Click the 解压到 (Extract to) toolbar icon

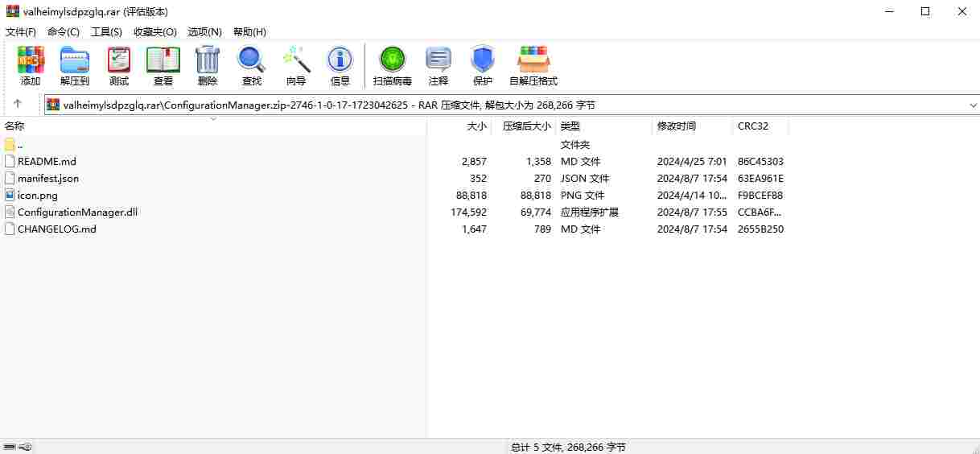pyautogui.click(x=75, y=60)
